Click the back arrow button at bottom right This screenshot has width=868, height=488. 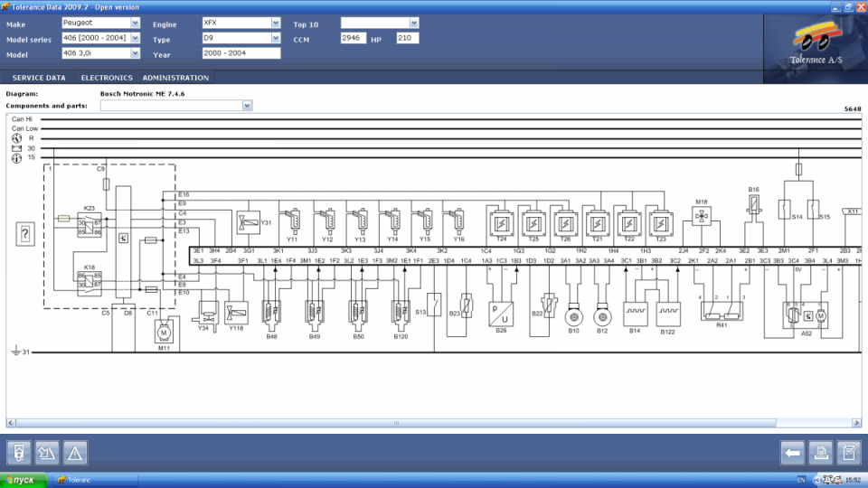793,452
